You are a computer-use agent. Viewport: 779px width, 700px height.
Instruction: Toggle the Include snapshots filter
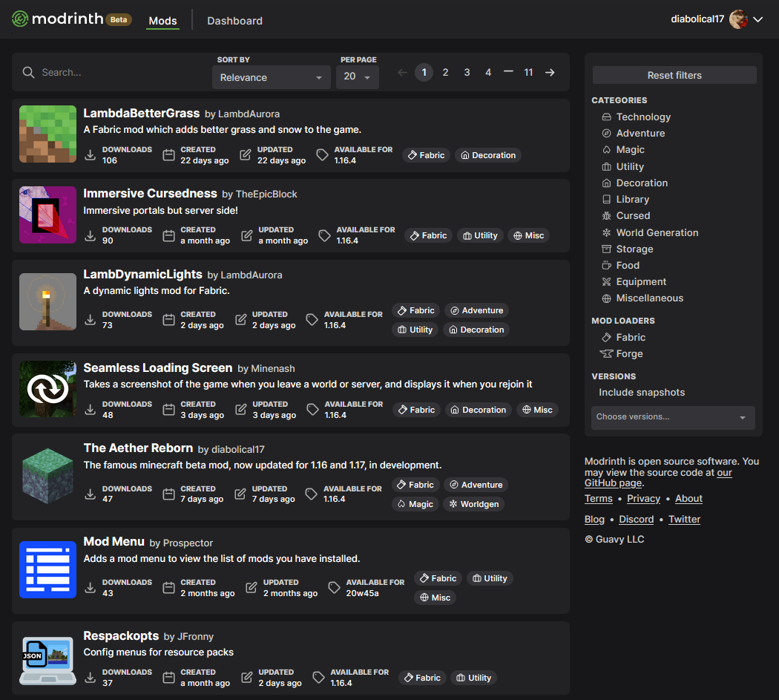[x=641, y=393]
